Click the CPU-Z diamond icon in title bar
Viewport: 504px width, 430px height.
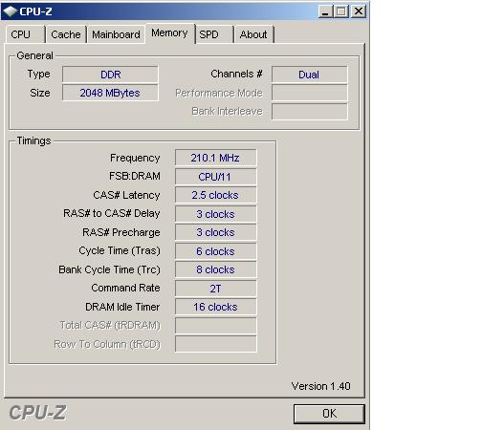point(10,11)
